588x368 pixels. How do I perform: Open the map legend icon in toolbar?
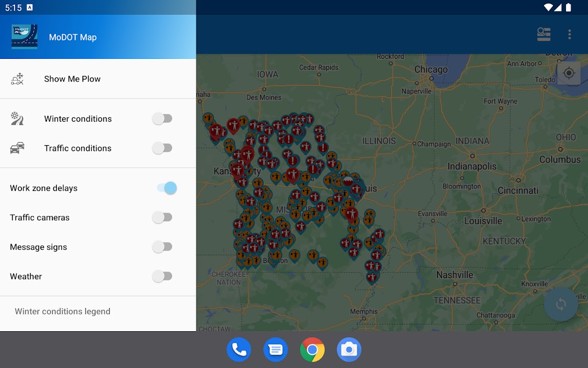point(543,34)
